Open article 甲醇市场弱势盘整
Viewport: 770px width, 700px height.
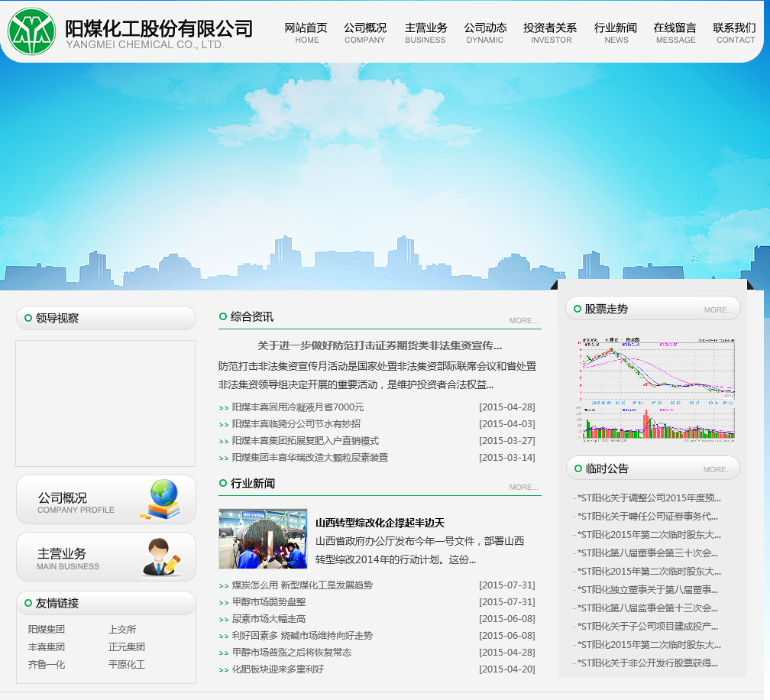pos(269,602)
